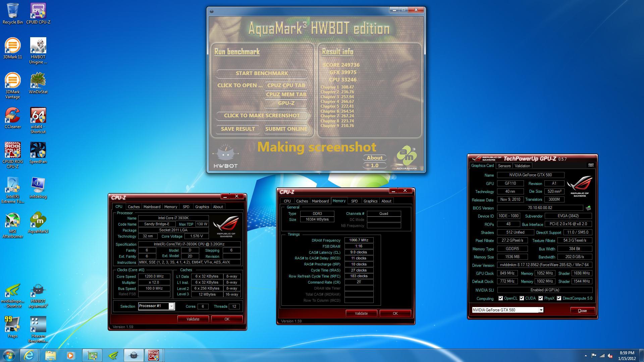Click CPUZ CPU TAB button
This screenshot has height=362, width=644.
pyautogui.click(x=286, y=85)
